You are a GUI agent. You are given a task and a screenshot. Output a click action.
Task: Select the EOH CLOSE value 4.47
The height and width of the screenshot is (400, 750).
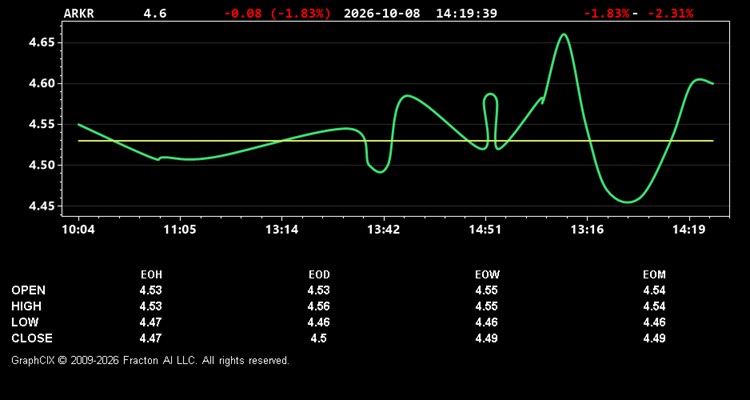click(151, 338)
